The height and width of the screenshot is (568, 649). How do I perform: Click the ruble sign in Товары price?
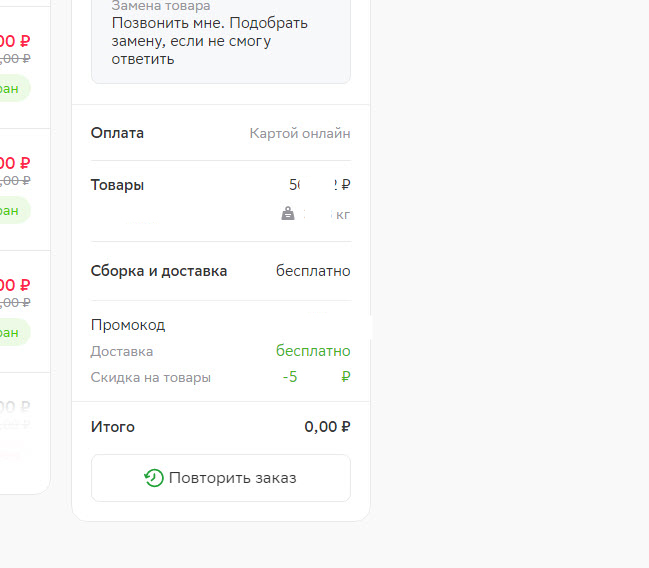click(346, 185)
